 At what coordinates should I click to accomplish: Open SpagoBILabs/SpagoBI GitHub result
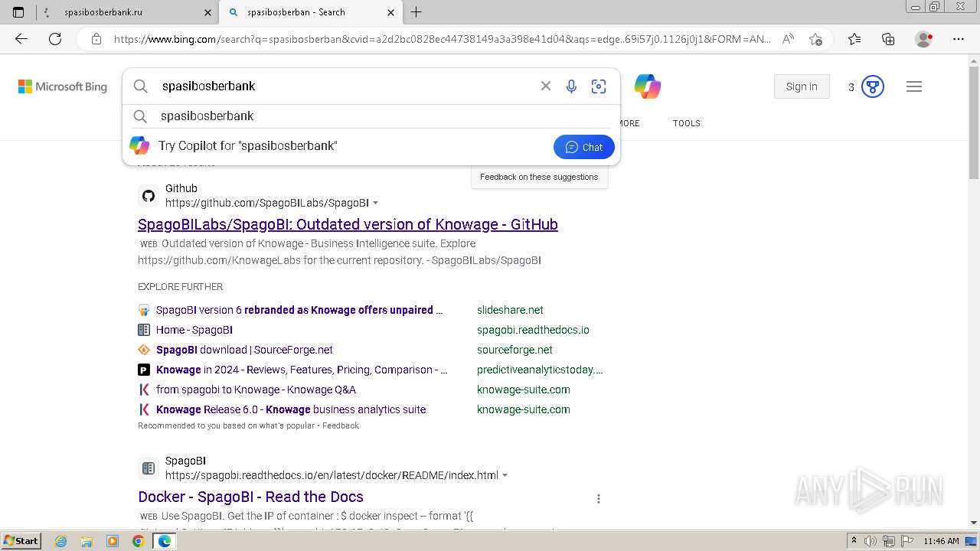click(x=348, y=224)
